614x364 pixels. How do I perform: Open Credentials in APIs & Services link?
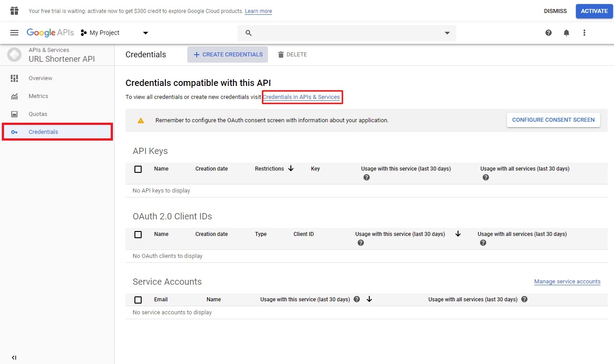click(x=301, y=97)
